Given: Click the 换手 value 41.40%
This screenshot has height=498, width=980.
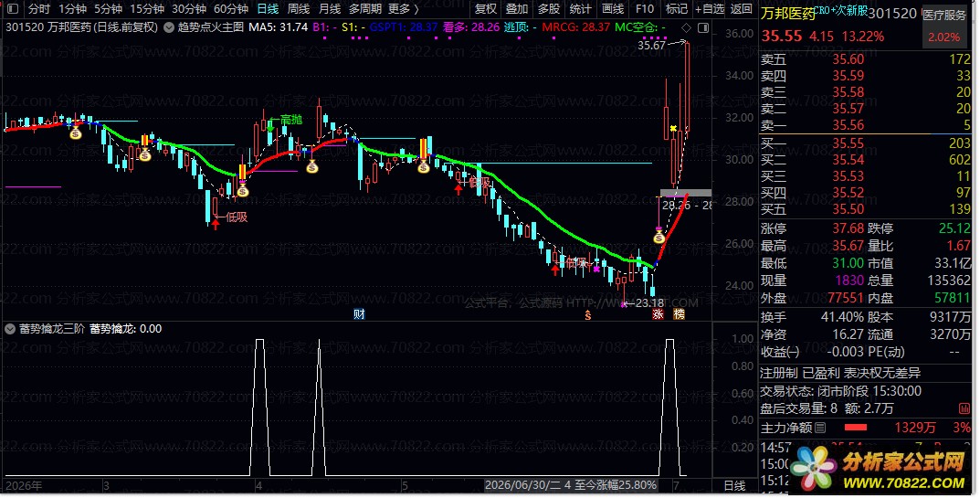Looking at the screenshot, I should coord(842,317).
